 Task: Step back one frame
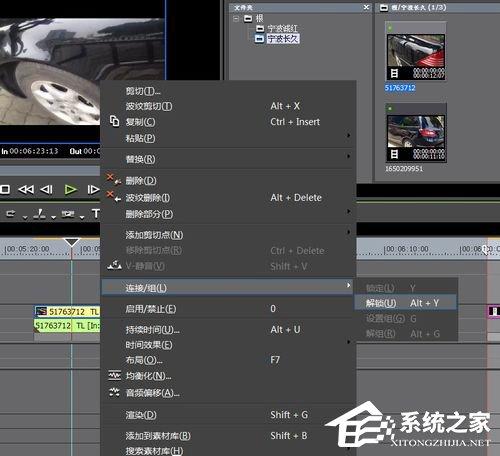(46, 190)
